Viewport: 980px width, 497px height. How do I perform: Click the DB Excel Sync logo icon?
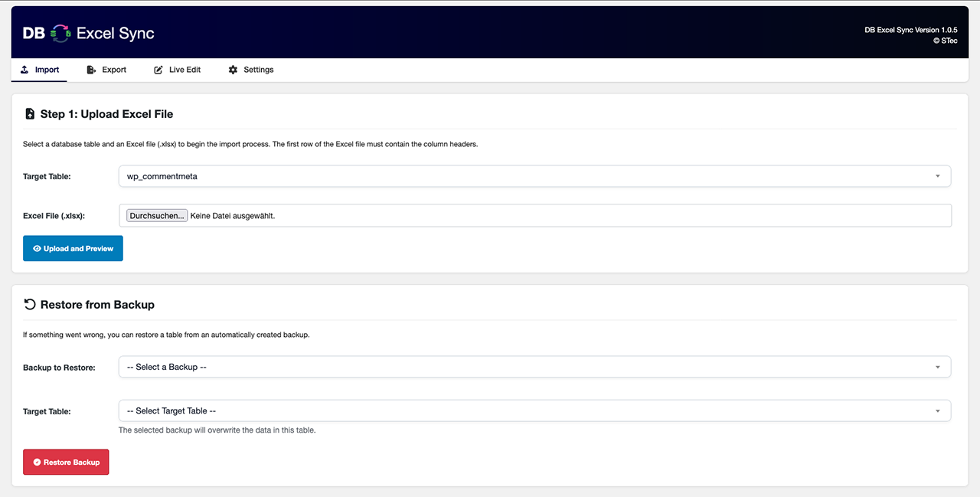tap(60, 34)
